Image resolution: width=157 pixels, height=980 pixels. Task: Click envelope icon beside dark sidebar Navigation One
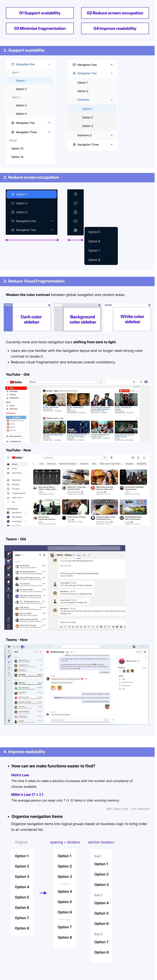click(13, 221)
